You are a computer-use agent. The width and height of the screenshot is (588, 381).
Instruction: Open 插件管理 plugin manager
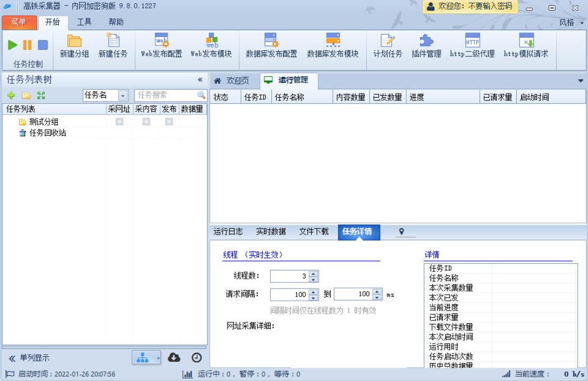pos(427,46)
